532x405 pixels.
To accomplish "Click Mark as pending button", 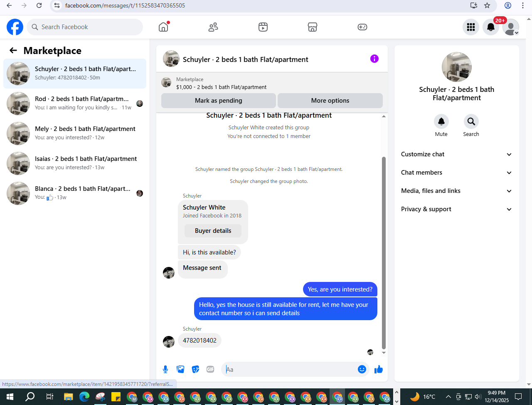I will point(219,101).
